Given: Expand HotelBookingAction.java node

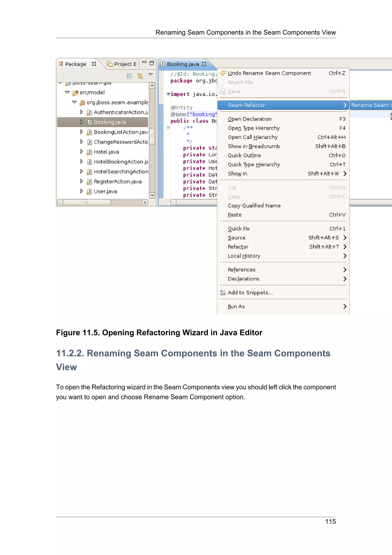Looking at the screenshot, I should point(82,162).
